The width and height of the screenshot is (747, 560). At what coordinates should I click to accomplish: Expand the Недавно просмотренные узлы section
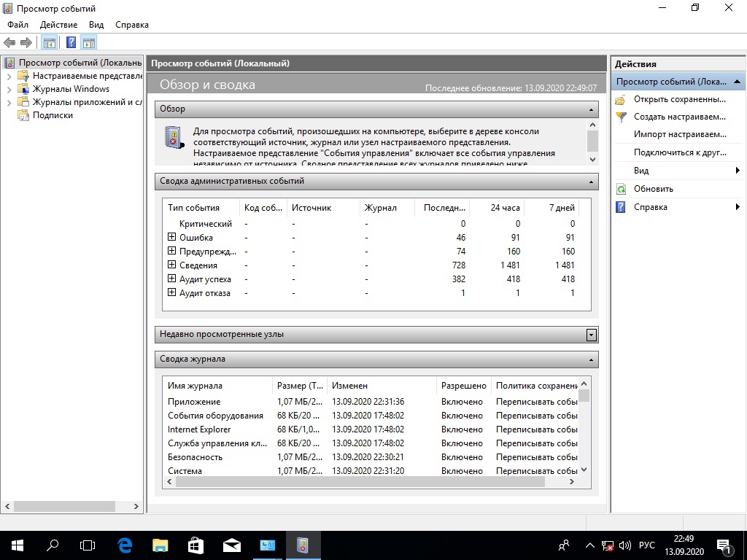click(592, 335)
